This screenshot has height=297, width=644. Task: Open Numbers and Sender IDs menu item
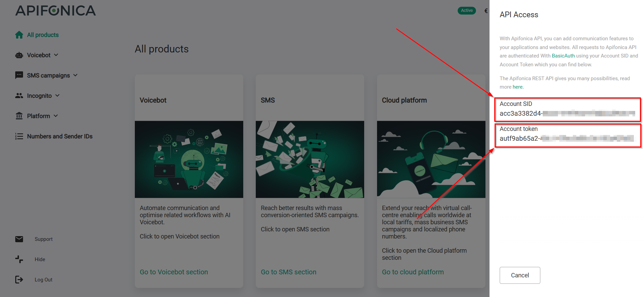click(x=60, y=136)
